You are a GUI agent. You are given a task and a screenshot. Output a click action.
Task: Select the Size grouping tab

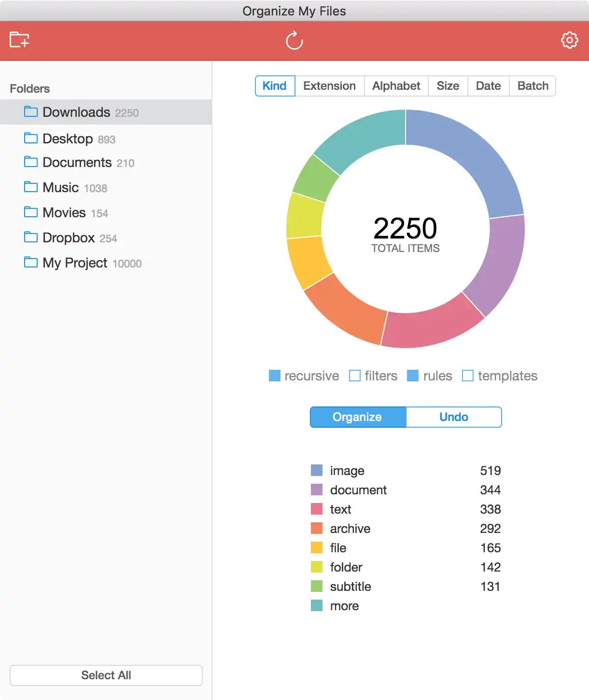click(x=448, y=86)
